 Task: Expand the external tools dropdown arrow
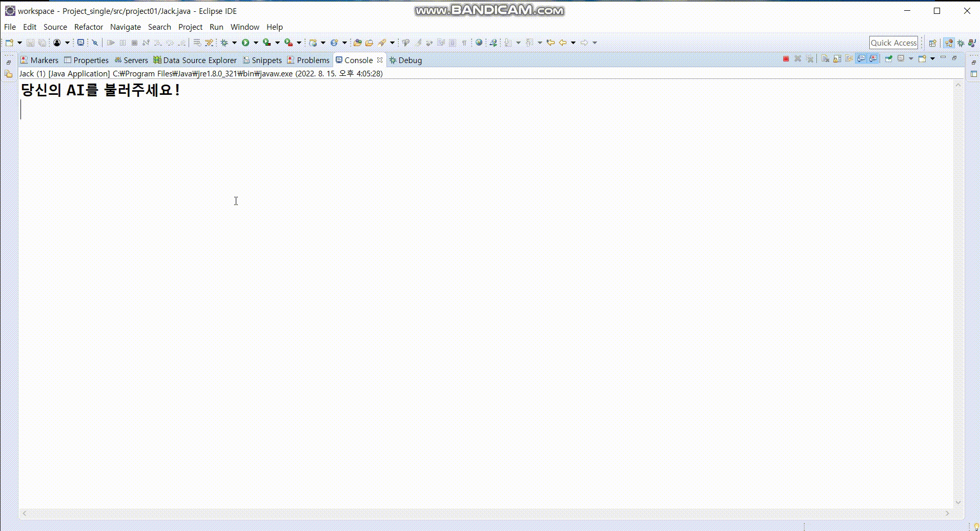tap(299, 43)
